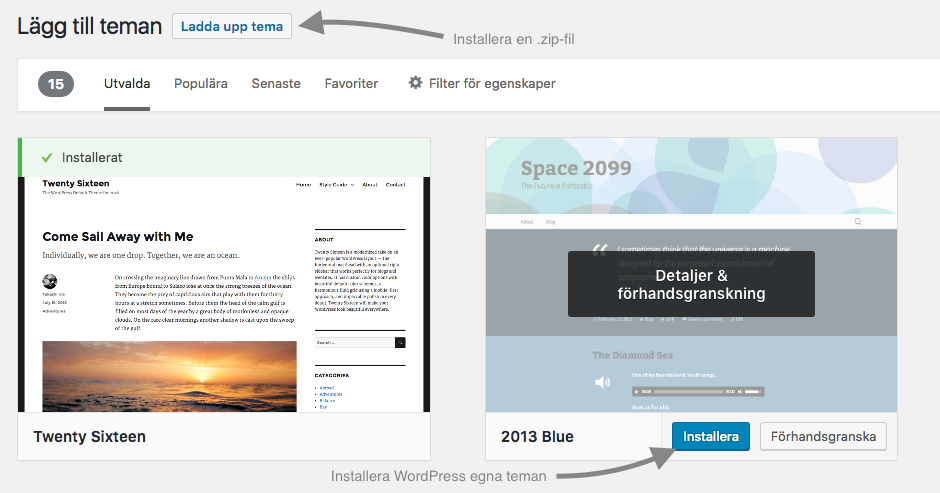Click the Lägg till teman heading
Image resolution: width=940 pixels, height=493 pixels.
[89, 26]
